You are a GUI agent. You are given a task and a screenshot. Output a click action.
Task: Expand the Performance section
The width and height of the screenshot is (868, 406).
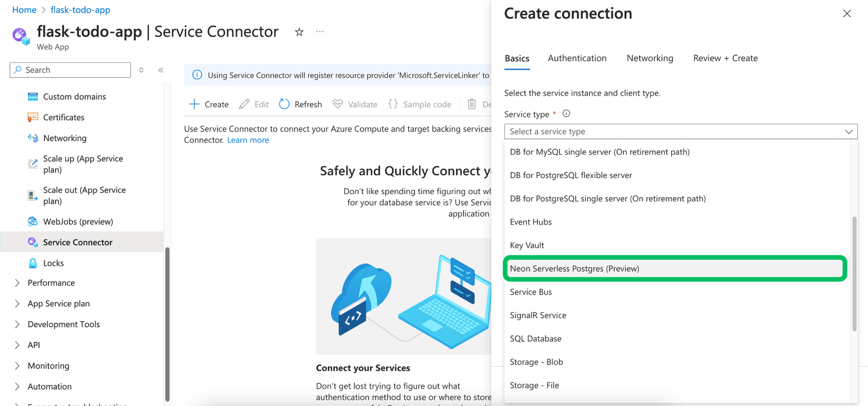(x=51, y=283)
